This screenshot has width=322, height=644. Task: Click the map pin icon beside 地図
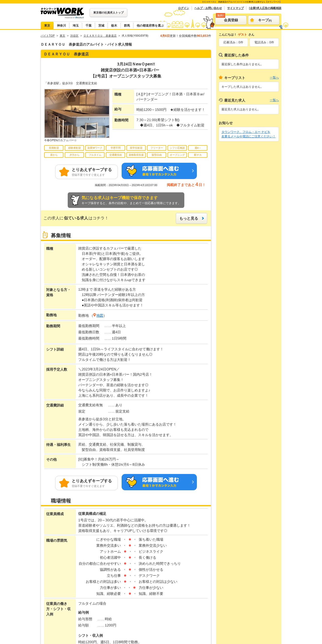click(95, 315)
